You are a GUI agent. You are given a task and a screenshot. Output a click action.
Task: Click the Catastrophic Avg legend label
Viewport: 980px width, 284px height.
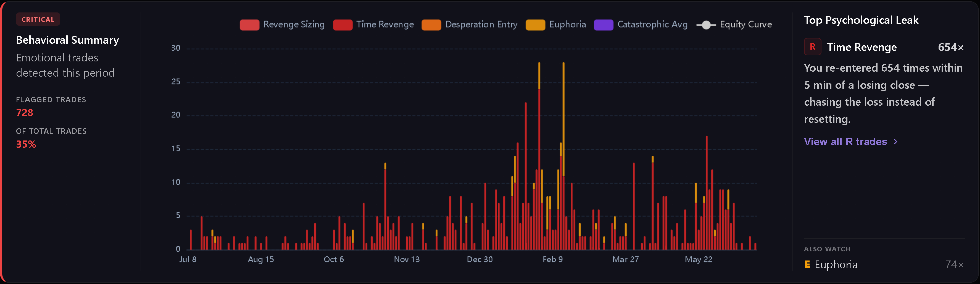tap(652, 24)
